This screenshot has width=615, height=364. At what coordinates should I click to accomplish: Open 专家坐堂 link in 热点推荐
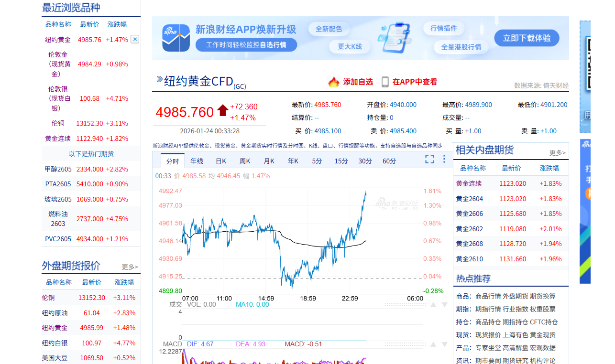click(x=488, y=348)
